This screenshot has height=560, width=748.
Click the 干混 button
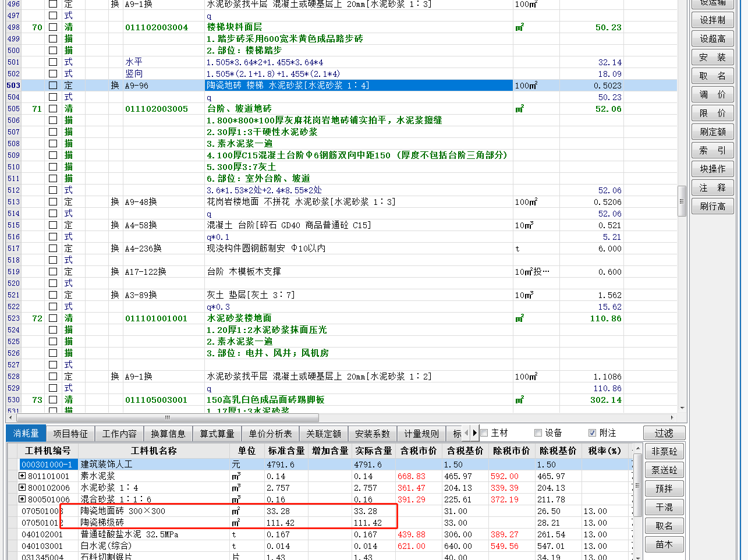point(664,507)
